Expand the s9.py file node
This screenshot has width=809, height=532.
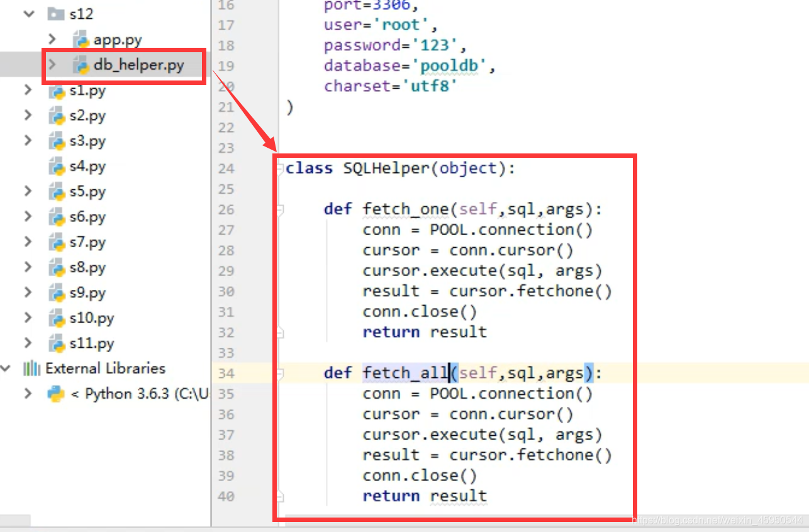tap(28, 292)
